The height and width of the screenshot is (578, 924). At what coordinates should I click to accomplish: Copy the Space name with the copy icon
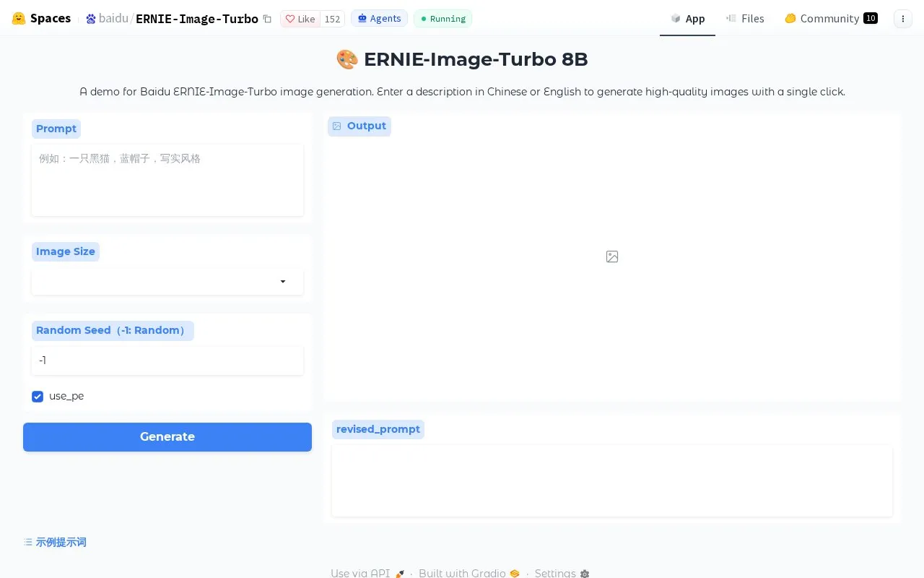pyautogui.click(x=267, y=19)
